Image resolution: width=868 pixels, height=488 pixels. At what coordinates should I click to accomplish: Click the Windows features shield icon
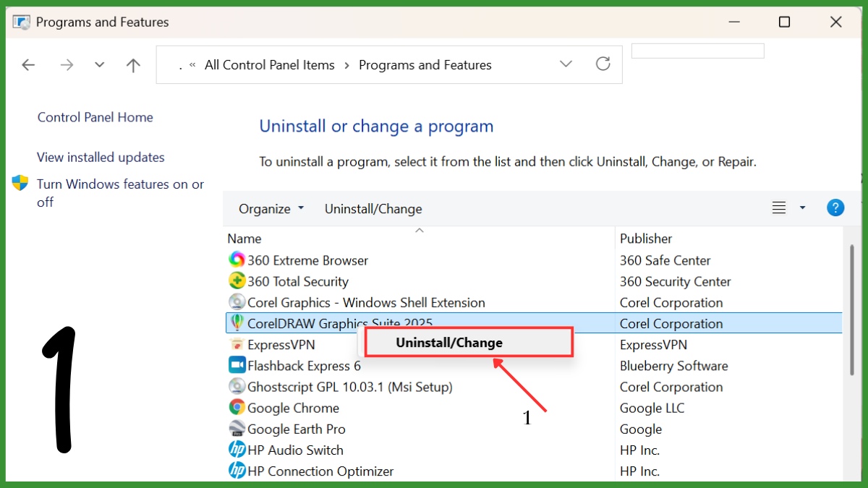pyautogui.click(x=20, y=183)
